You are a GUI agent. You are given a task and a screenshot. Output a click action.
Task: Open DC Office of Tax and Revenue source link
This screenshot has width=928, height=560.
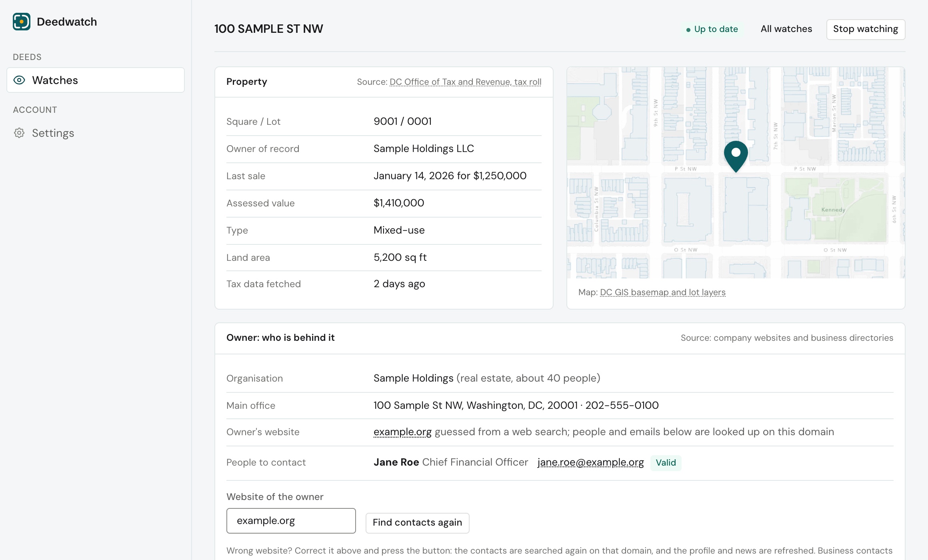point(465,82)
